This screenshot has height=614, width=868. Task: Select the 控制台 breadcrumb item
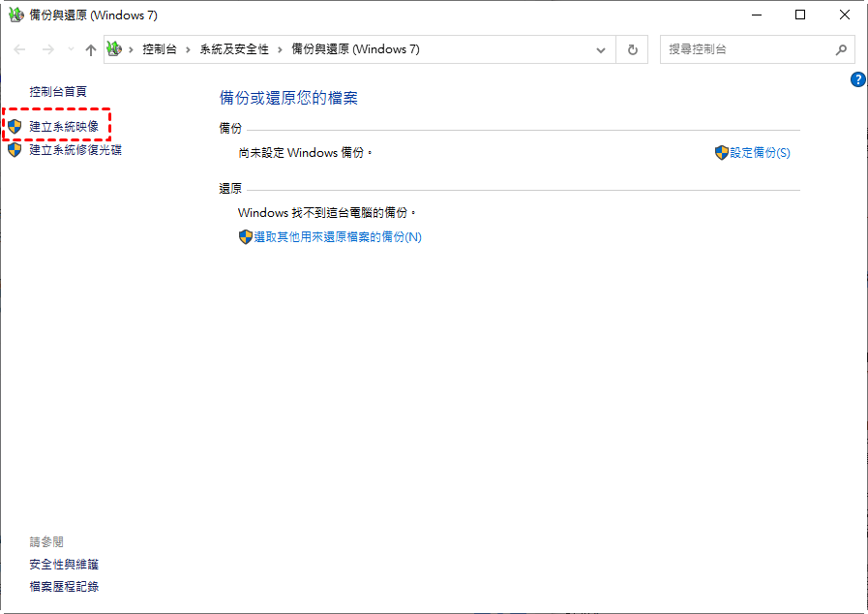(159, 49)
